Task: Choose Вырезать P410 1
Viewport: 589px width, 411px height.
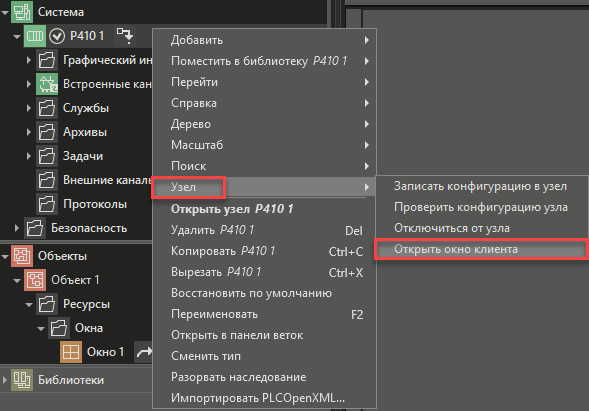Action: click(264, 272)
